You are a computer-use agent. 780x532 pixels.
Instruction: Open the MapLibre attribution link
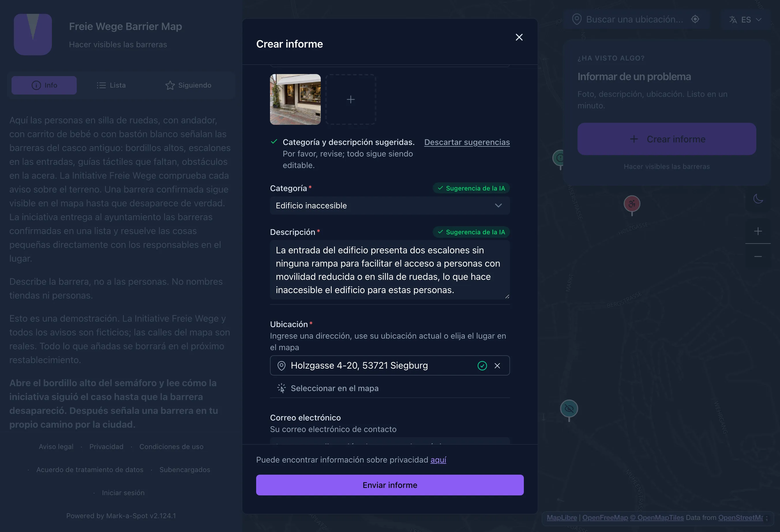coord(562,518)
